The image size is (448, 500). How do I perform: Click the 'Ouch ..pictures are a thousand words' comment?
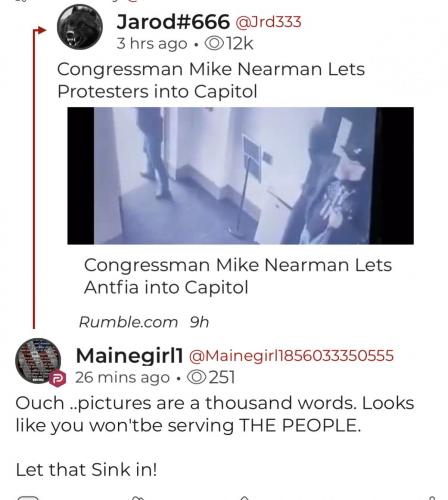coord(215,414)
